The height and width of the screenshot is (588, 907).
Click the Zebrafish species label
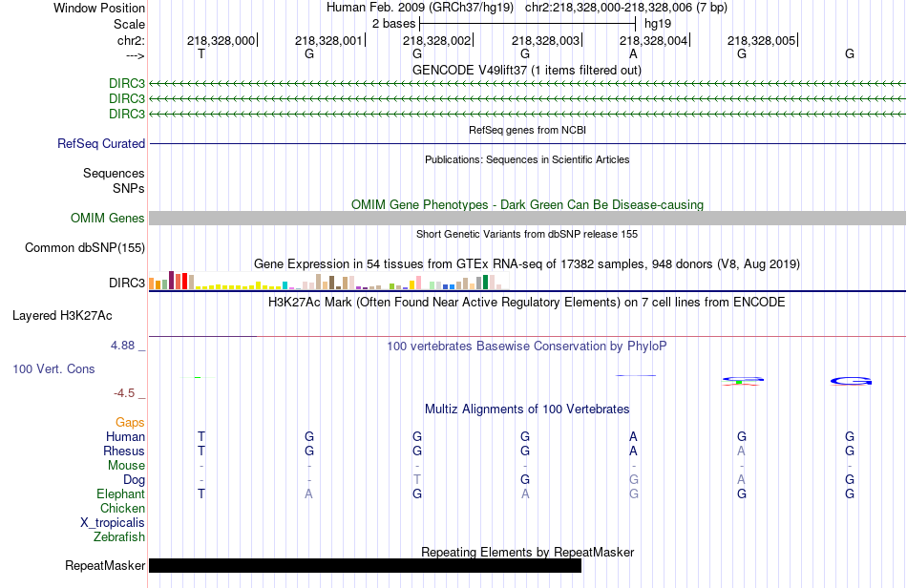click(119, 537)
